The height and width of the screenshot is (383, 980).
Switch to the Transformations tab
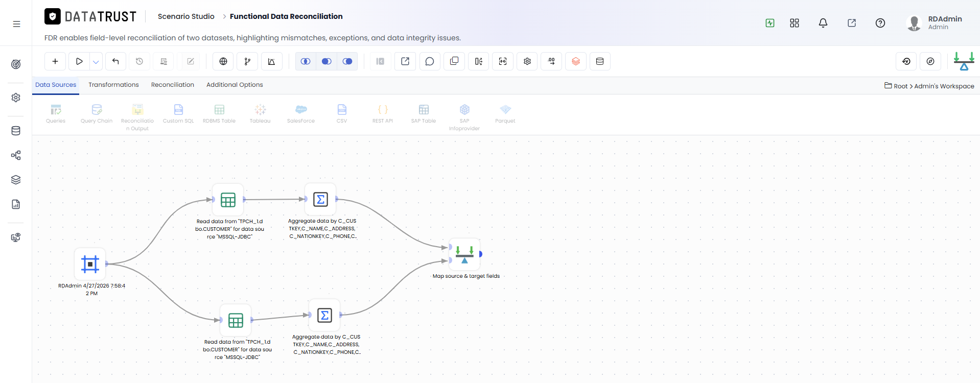[113, 85]
